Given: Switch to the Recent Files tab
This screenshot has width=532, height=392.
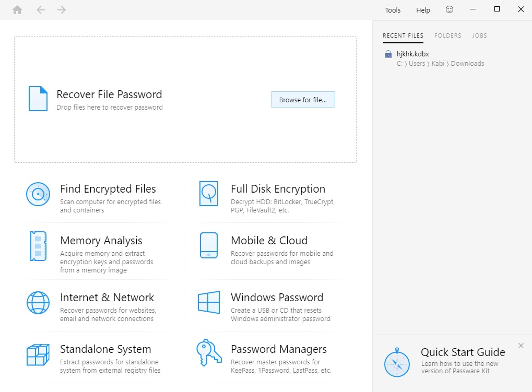Looking at the screenshot, I should (x=403, y=35).
